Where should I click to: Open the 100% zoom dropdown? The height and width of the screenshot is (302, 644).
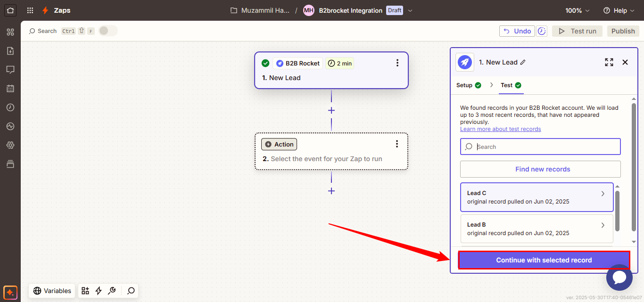tap(578, 10)
